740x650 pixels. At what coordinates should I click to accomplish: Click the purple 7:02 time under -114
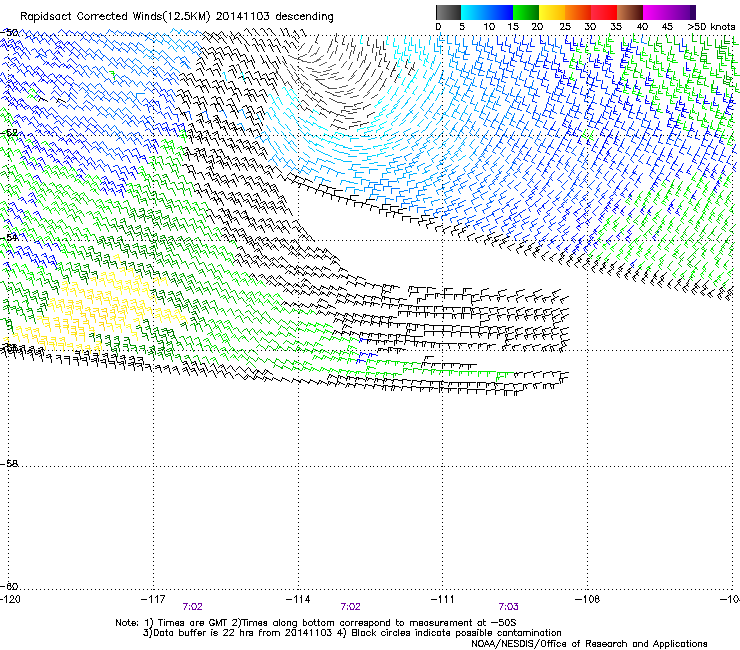[351, 607]
